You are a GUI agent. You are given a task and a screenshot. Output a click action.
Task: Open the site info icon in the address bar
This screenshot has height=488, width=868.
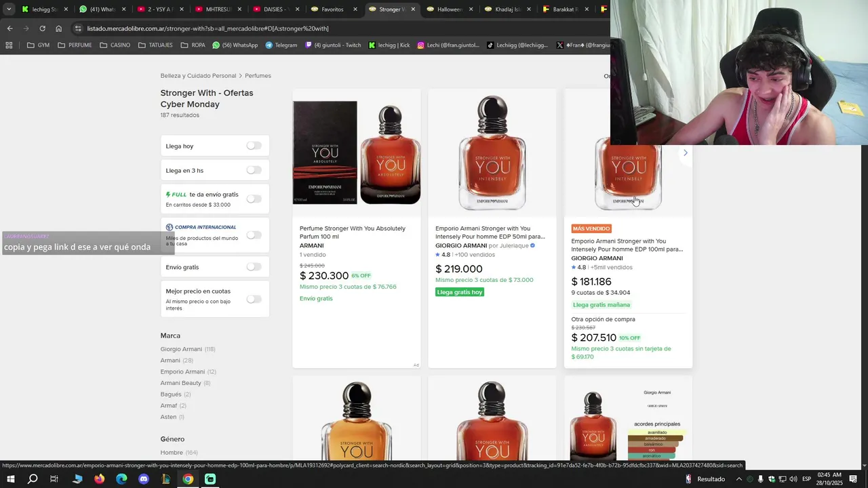[x=79, y=28]
